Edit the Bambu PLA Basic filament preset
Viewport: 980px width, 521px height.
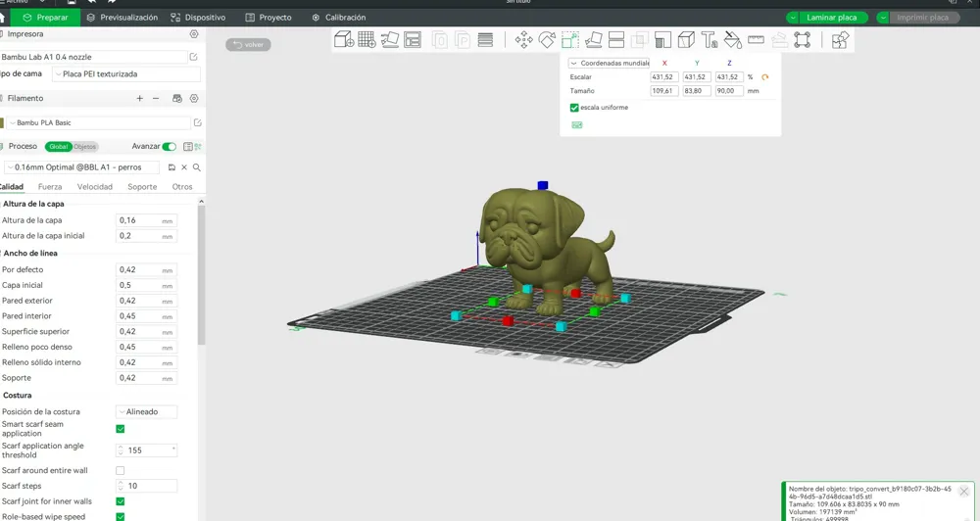[198, 122]
